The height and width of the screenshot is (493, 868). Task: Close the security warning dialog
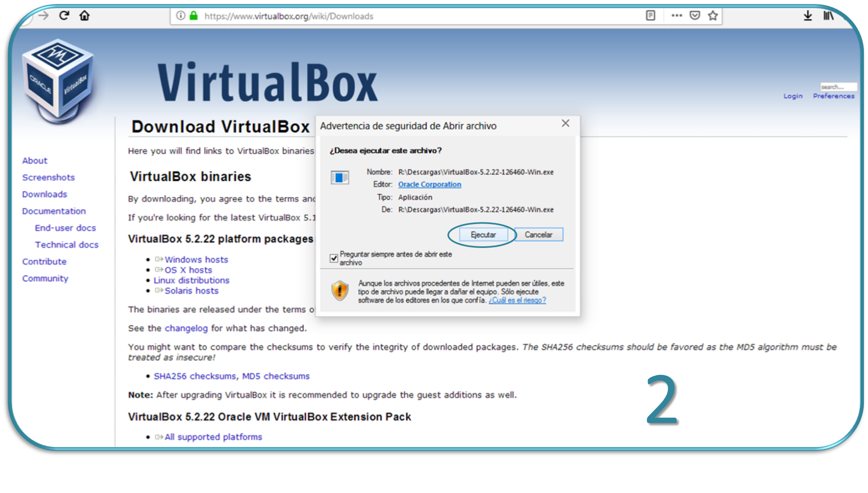(565, 123)
